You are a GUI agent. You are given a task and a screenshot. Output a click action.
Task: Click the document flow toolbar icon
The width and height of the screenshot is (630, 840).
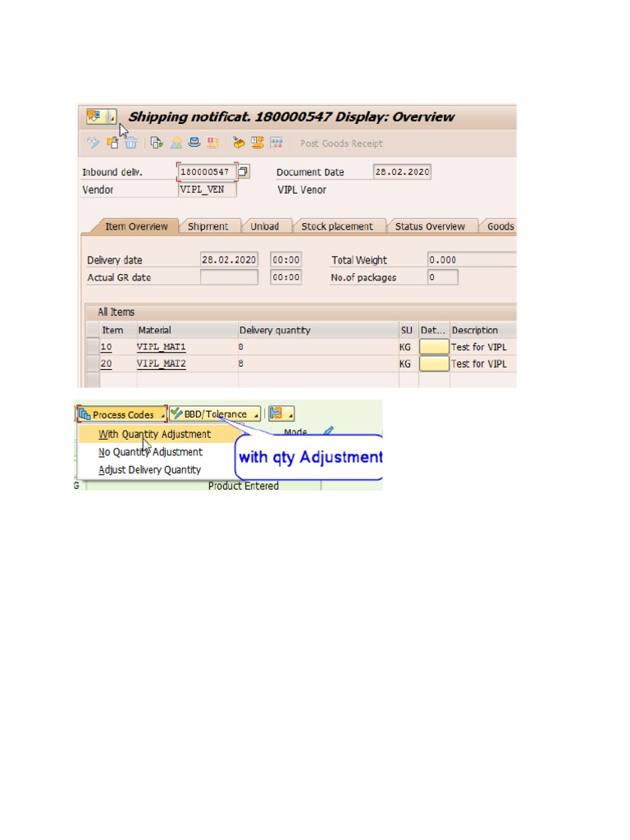click(x=157, y=143)
